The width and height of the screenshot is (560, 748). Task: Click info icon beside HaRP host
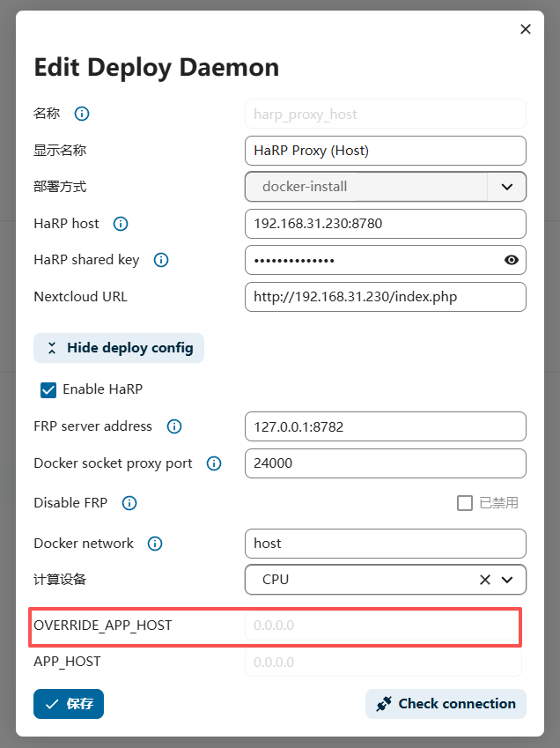pyautogui.click(x=121, y=224)
